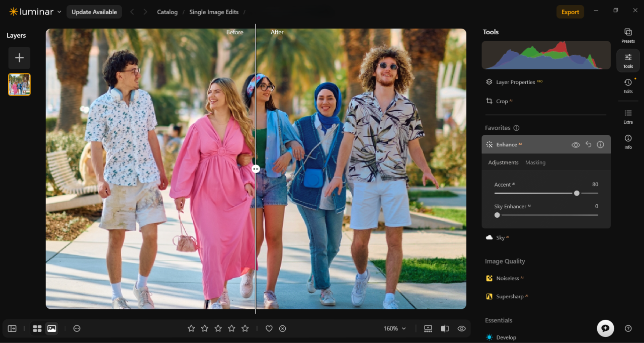644x343 pixels.
Task: Click the before/after divider handle
Action: [256, 169]
